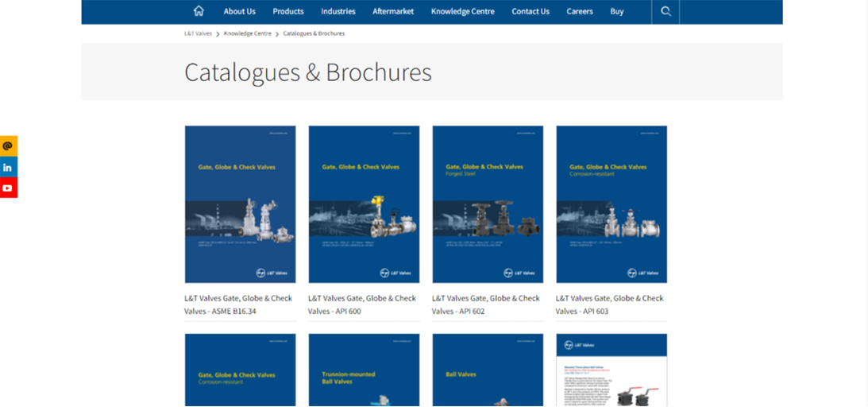
Task: Open the API 600 catalogue cover thumbnail
Action: coord(364,204)
